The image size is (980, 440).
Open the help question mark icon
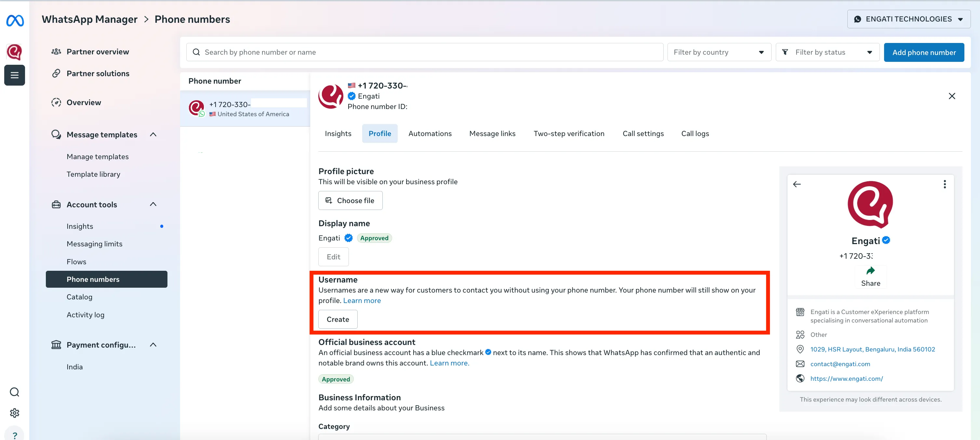[x=14, y=435]
